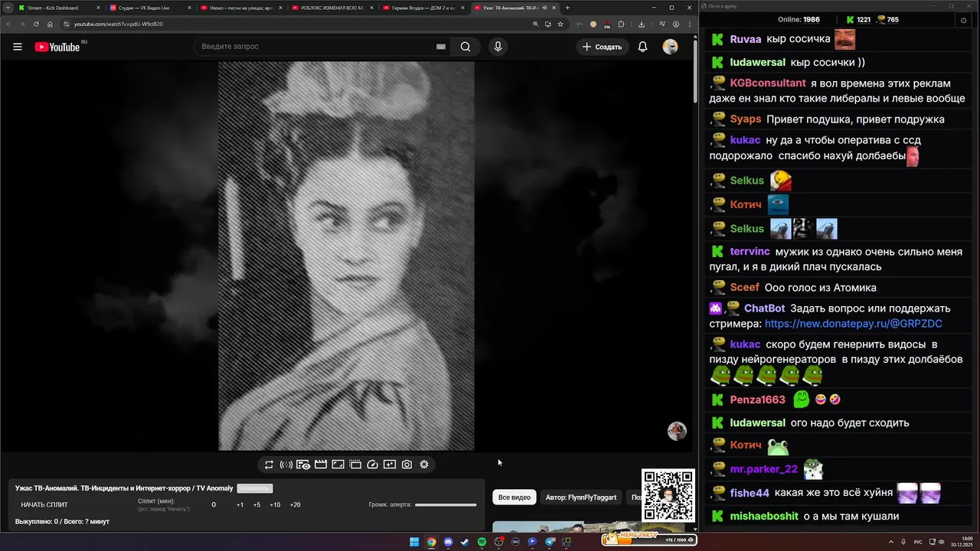Open the YouTube account avatar menu
The width and height of the screenshot is (980, 551).
(x=670, y=47)
